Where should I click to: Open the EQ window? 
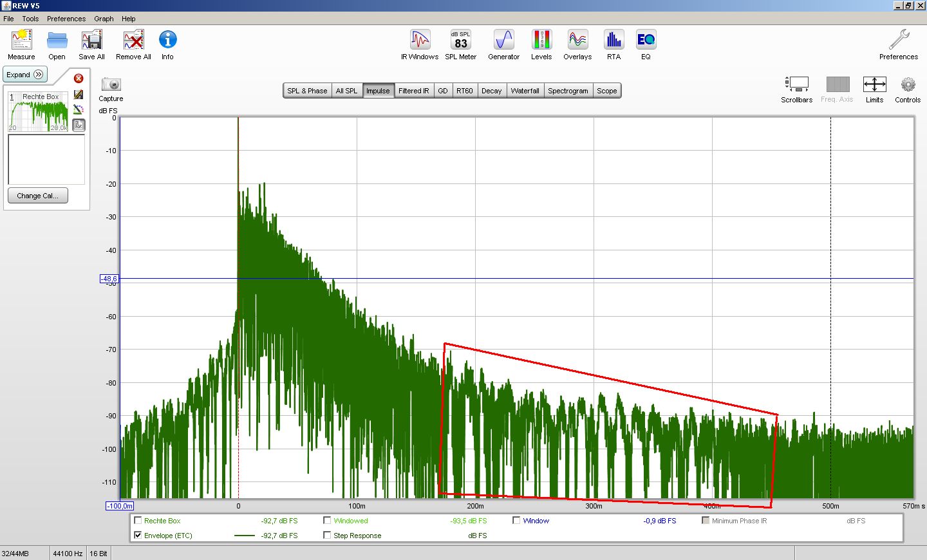pyautogui.click(x=646, y=40)
